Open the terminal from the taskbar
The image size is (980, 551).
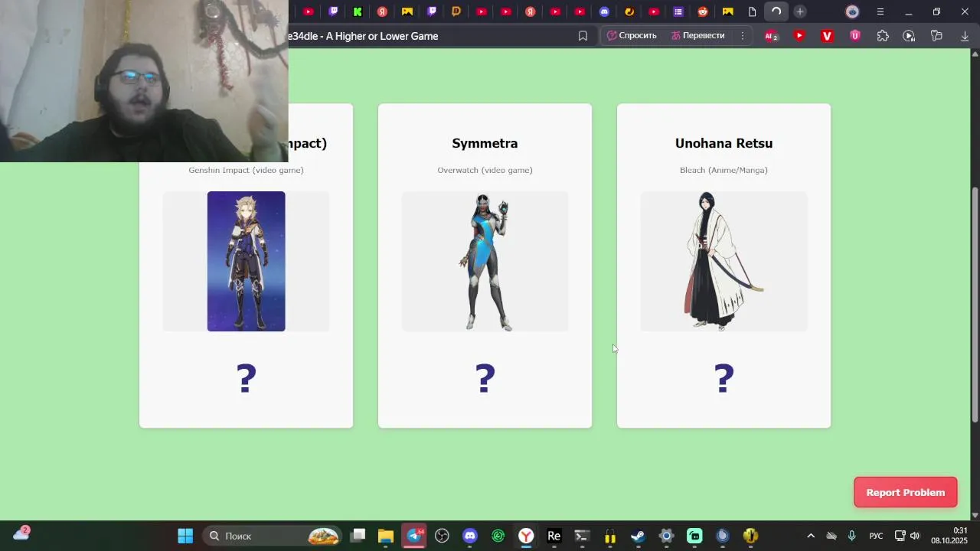(582, 536)
